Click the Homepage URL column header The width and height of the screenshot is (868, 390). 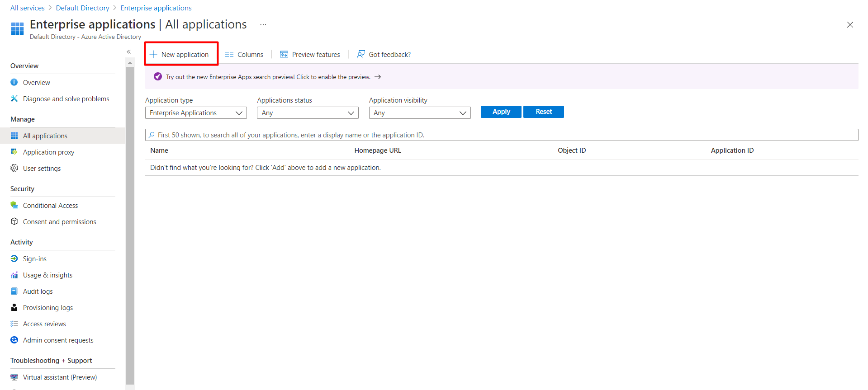pos(378,150)
